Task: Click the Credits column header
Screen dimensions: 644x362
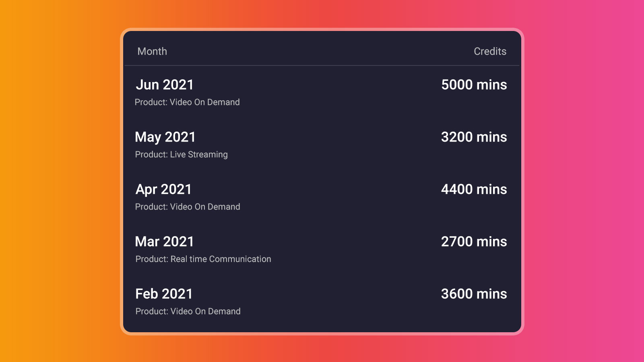Action: (x=490, y=51)
